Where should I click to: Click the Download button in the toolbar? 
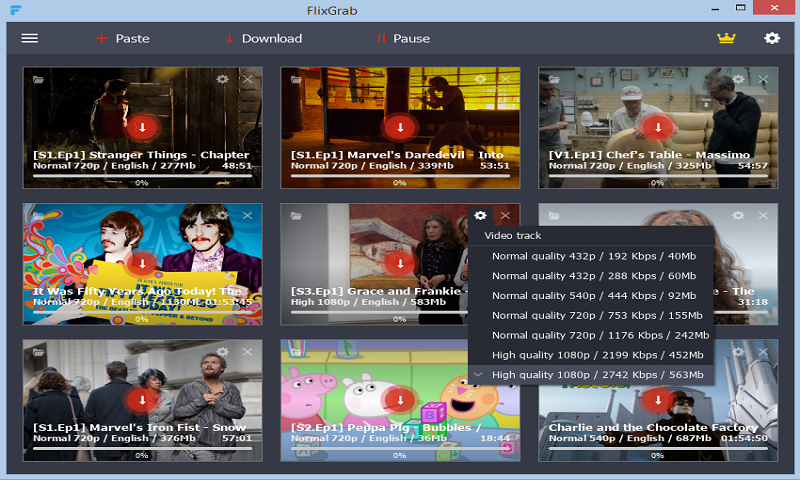click(x=264, y=38)
